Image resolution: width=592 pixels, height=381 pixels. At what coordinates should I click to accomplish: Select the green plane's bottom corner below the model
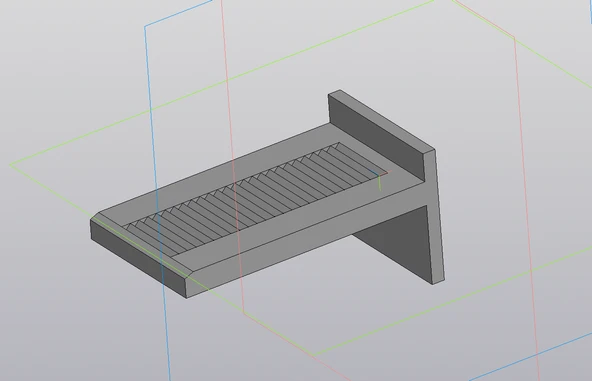[313, 355]
